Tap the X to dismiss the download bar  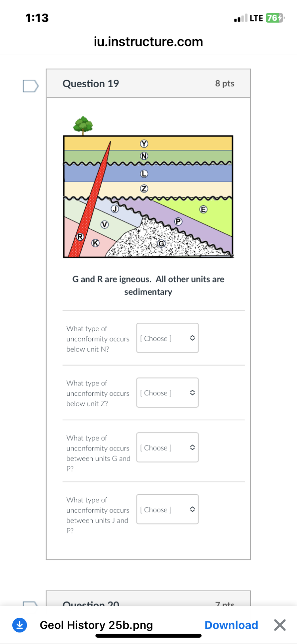[x=280, y=625]
